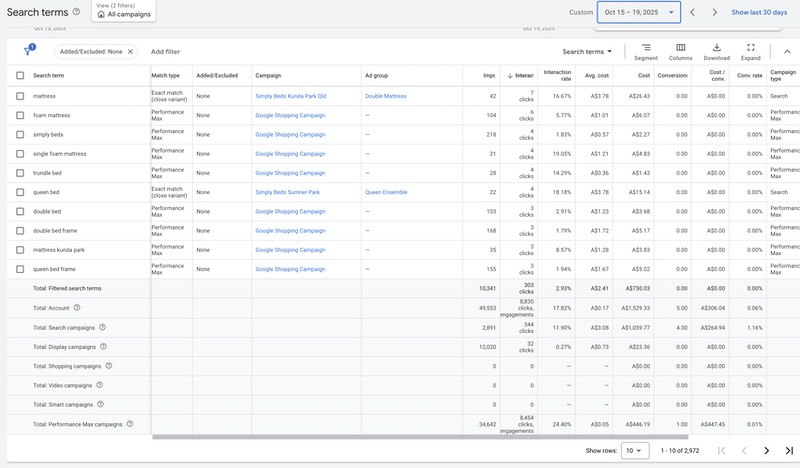Tick the checkbox for foam mattress

coord(20,115)
